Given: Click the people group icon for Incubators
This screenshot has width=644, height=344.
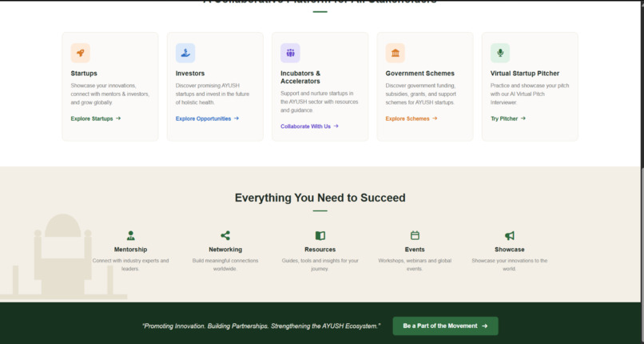Looking at the screenshot, I should tap(290, 53).
